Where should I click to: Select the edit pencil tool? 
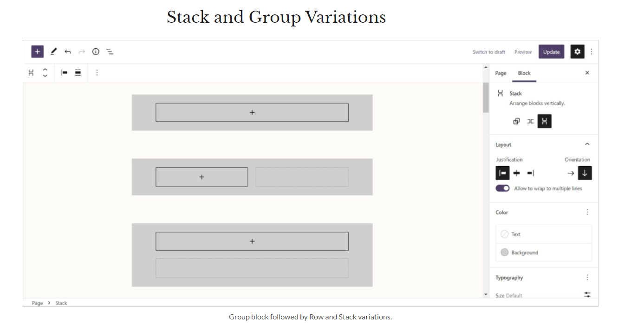pyautogui.click(x=53, y=52)
